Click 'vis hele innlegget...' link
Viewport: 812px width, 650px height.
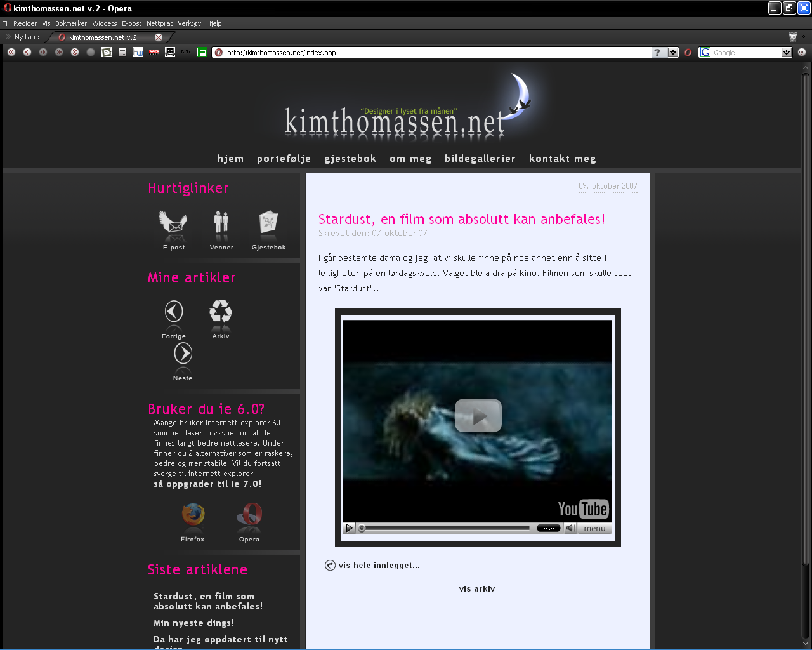point(379,566)
